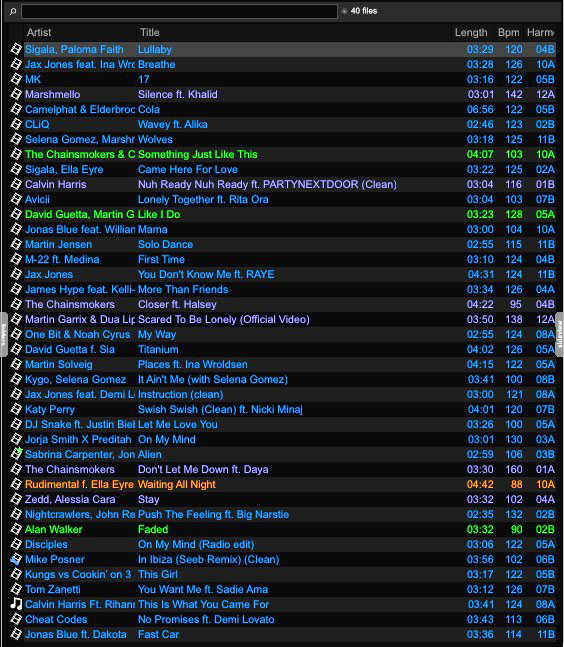
Task: Click the file icon for Nuh Ready Nuh Ready
Action: (x=16, y=184)
